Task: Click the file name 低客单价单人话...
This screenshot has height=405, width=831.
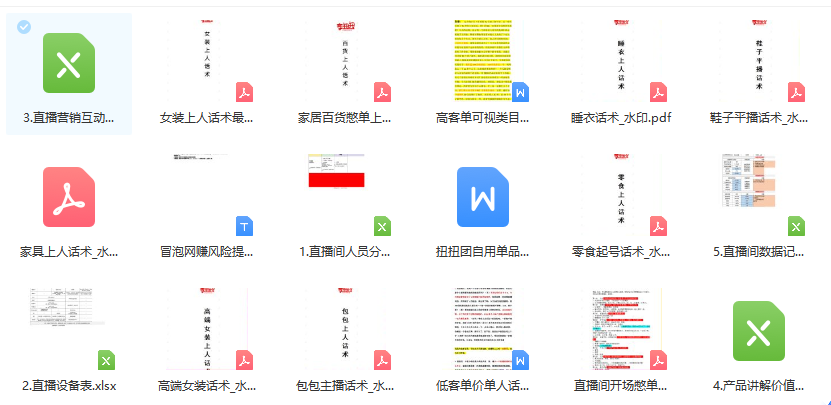Action: 483,386
